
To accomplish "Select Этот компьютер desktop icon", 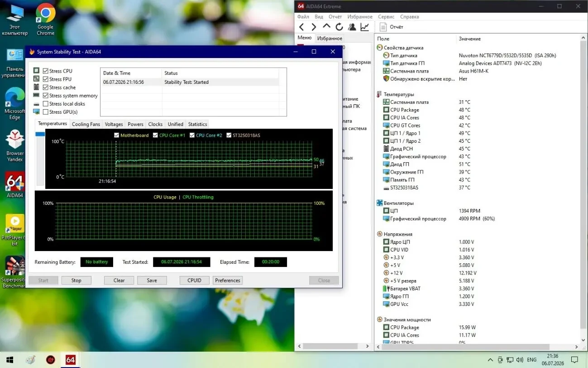I will 14,19.
